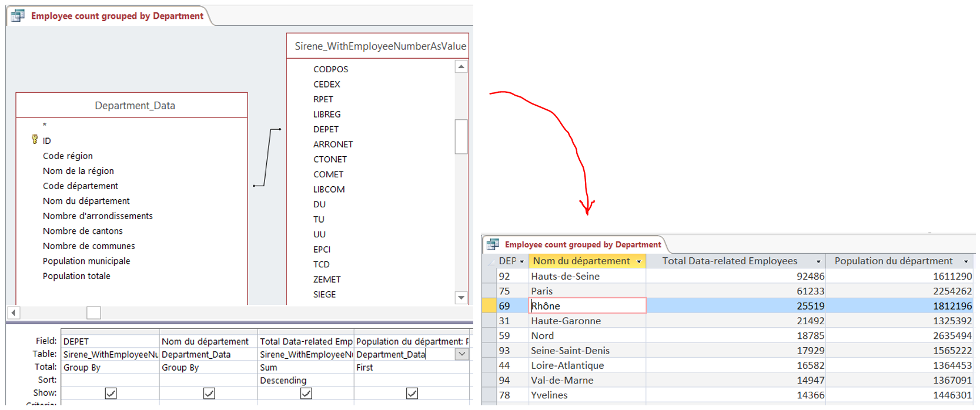Select the asterisk all-fields entry in Department_Data

(x=45, y=125)
